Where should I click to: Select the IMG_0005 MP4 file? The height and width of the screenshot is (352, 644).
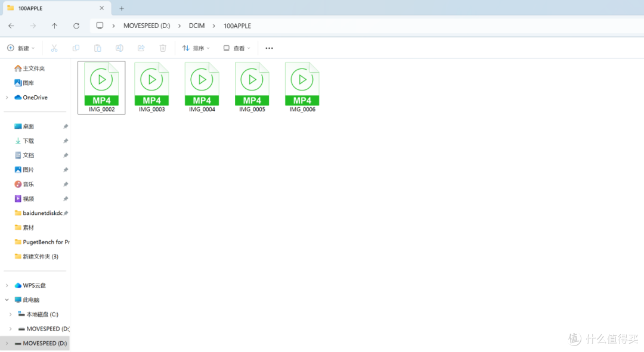[252, 88]
